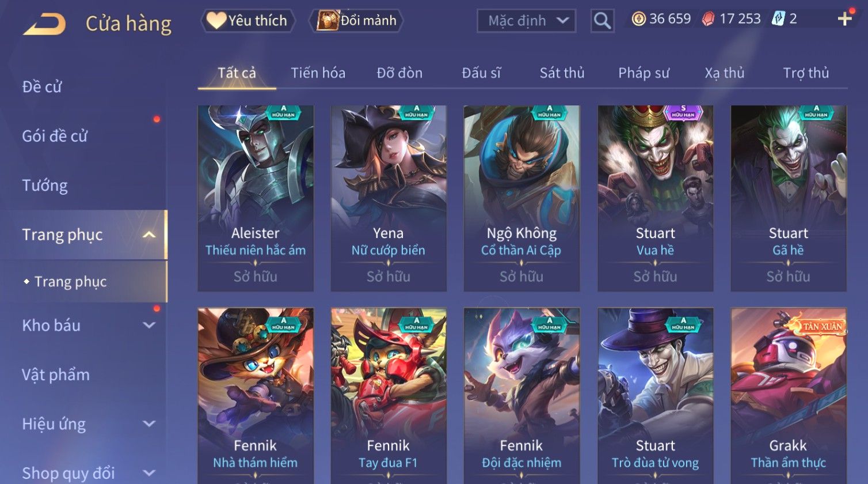Click the chest icon in Đổi mảnh

coord(328,20)
